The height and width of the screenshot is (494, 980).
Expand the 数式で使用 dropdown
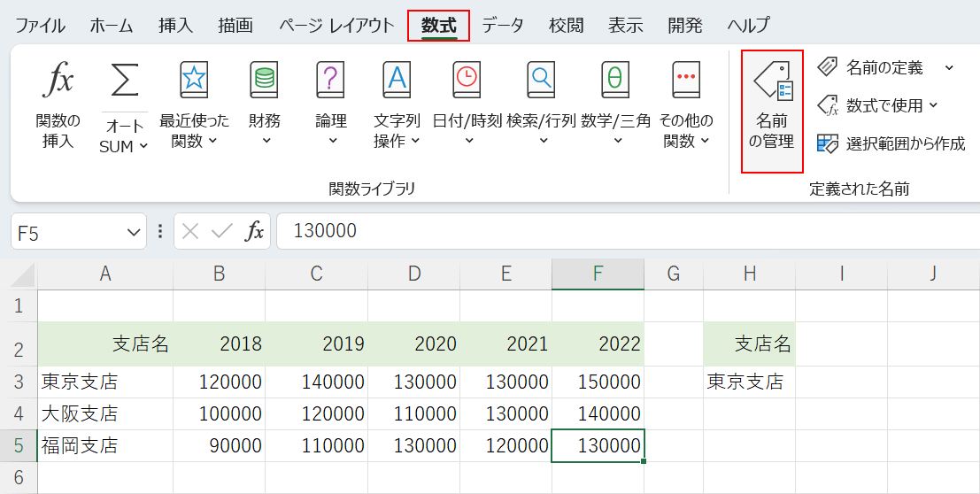click(x=933, y=106)
